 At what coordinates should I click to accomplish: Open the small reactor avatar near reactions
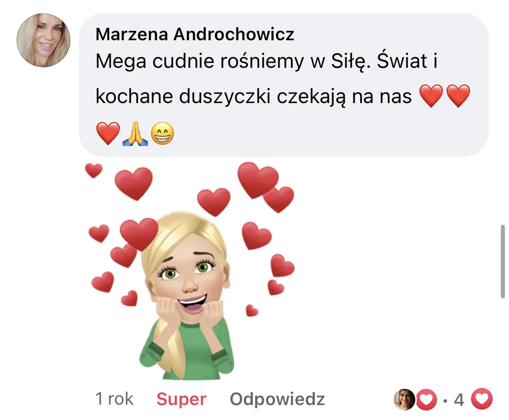[404, 400]
